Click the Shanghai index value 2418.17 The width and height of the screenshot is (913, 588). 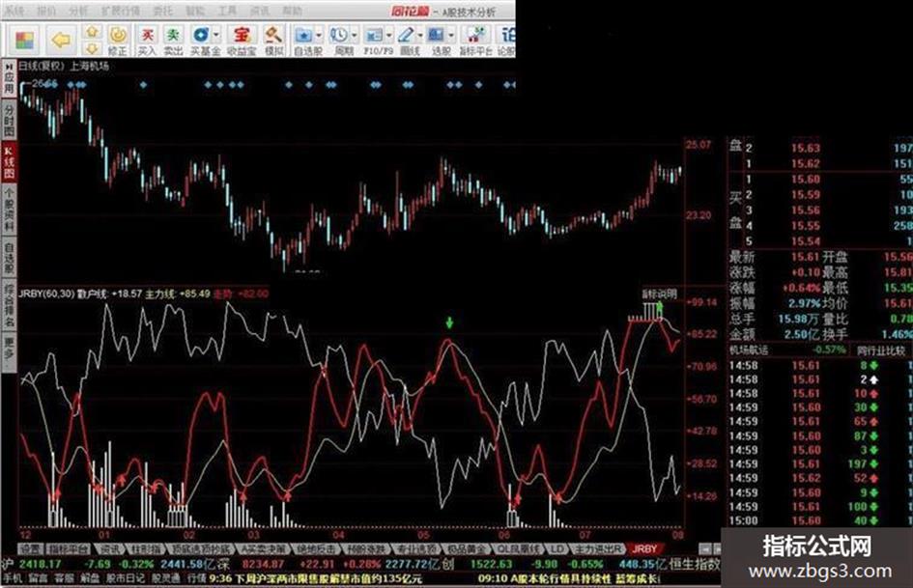click(41, 564)
